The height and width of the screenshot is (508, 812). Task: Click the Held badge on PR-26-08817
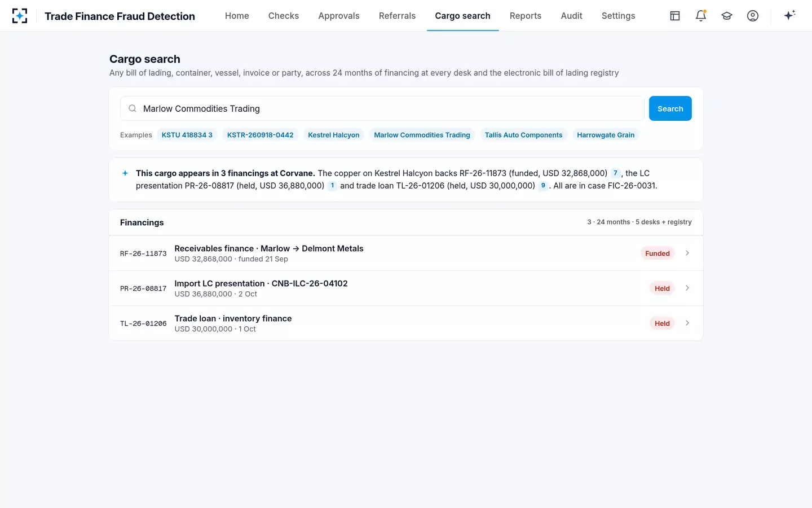662,288
